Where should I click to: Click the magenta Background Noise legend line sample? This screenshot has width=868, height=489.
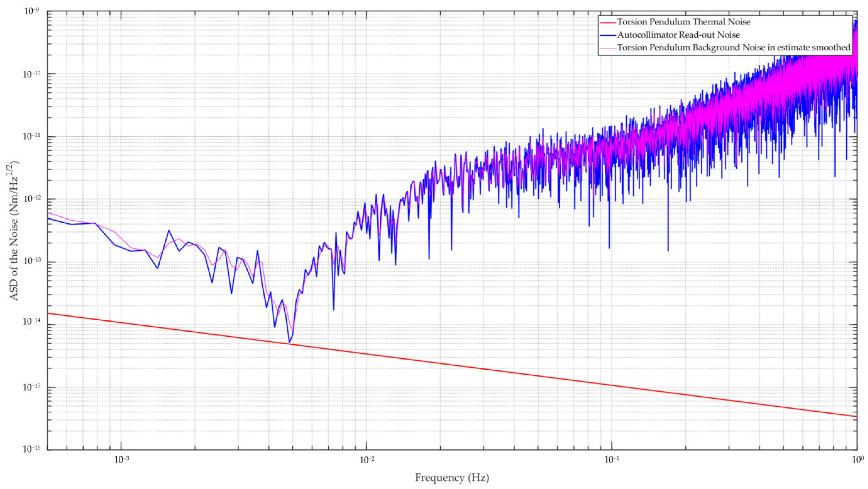coord(607,48)
